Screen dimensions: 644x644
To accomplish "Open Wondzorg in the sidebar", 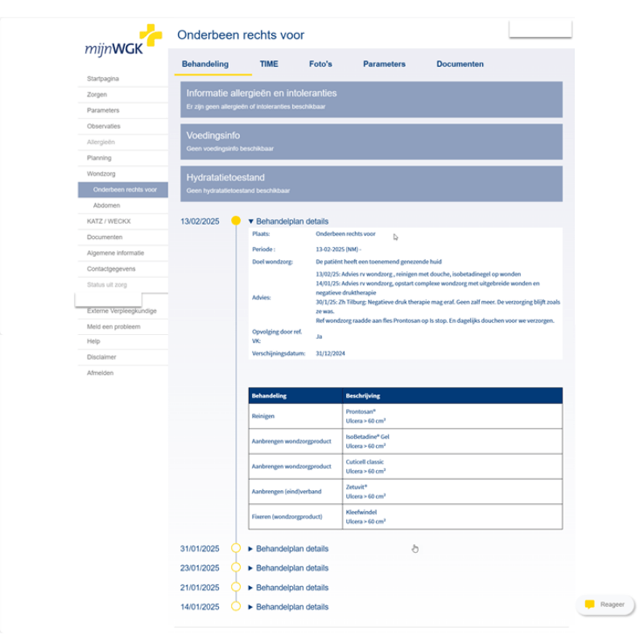I will (x=123, y=174).
